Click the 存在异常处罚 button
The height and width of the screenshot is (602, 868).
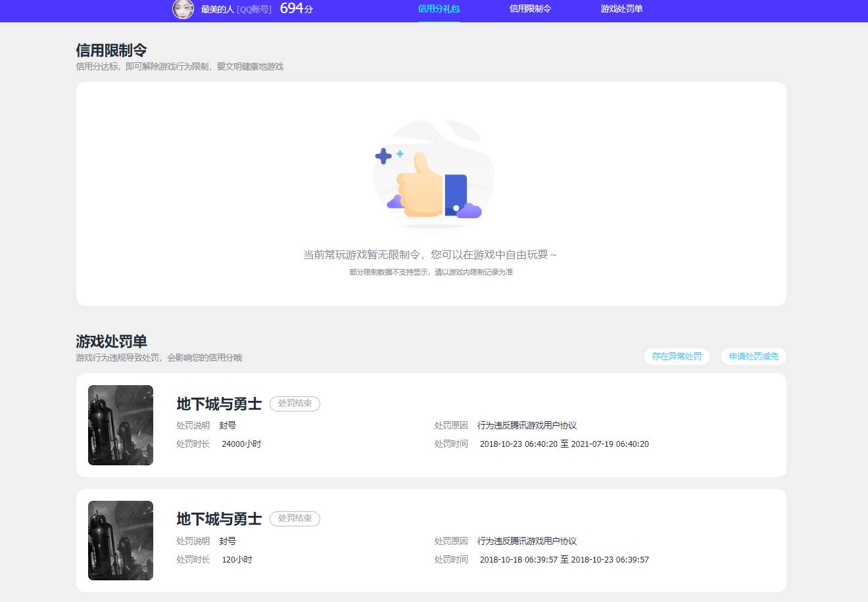coord(677,356)
